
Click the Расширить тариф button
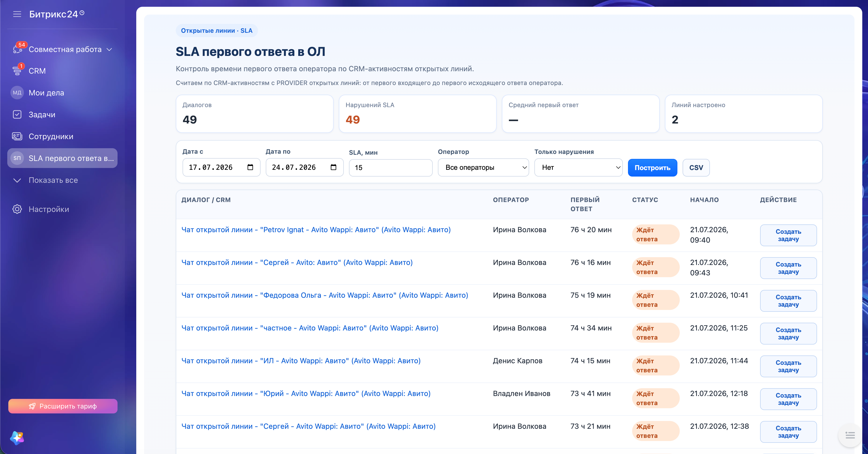pyautogui.click(x=63, y=406)
